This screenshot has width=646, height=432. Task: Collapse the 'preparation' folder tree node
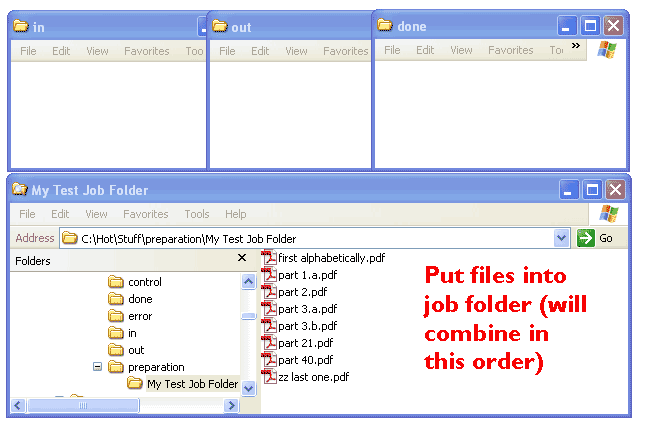[x=98, y=367]
